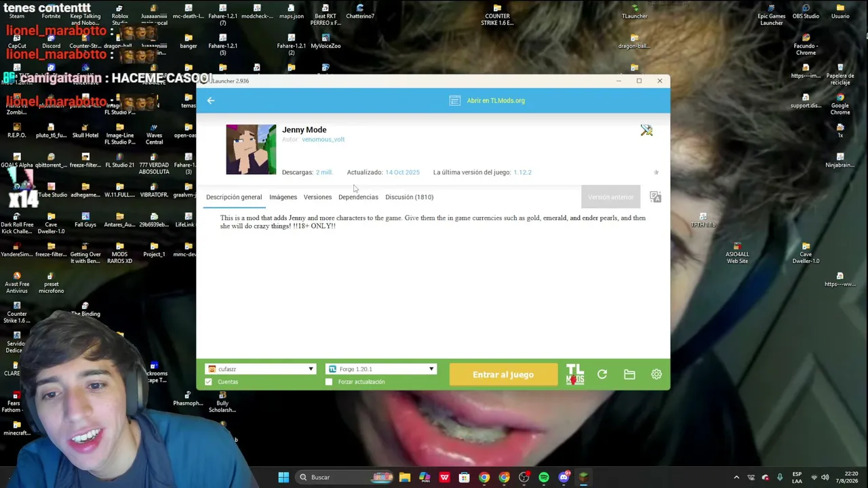
Task: Click the launcher refresh icon
Action: (x=602, y=375)
